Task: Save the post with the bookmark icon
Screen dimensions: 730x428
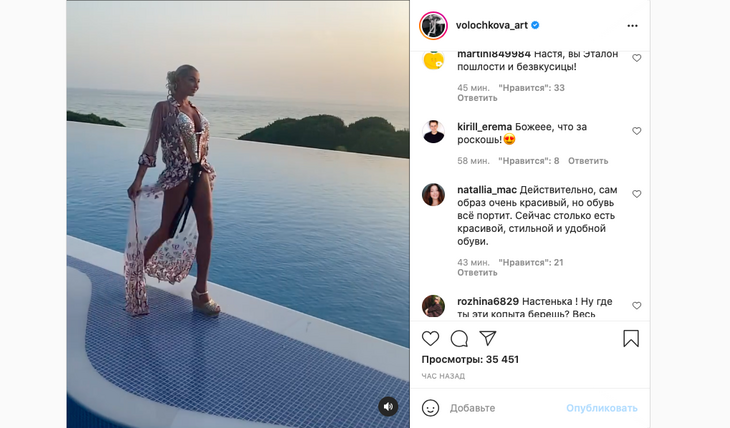Action: pyautogui.click(x=631, y=338)
